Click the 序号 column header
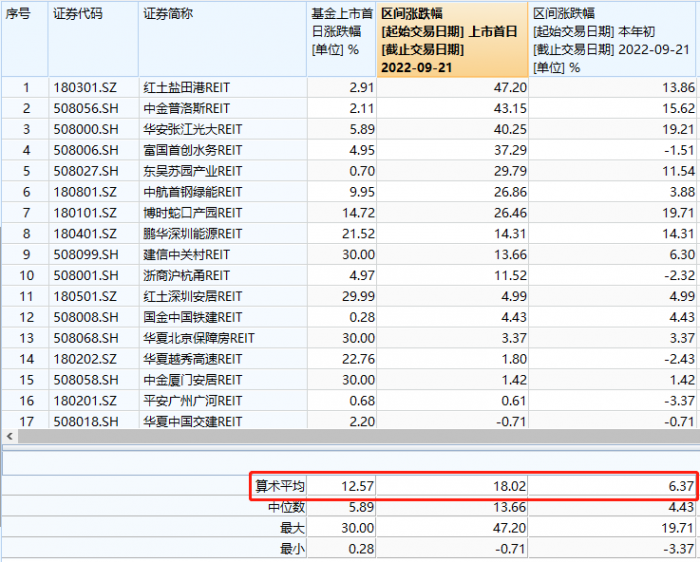Screen dimensions: 700x562 click(x=19, y=14)
